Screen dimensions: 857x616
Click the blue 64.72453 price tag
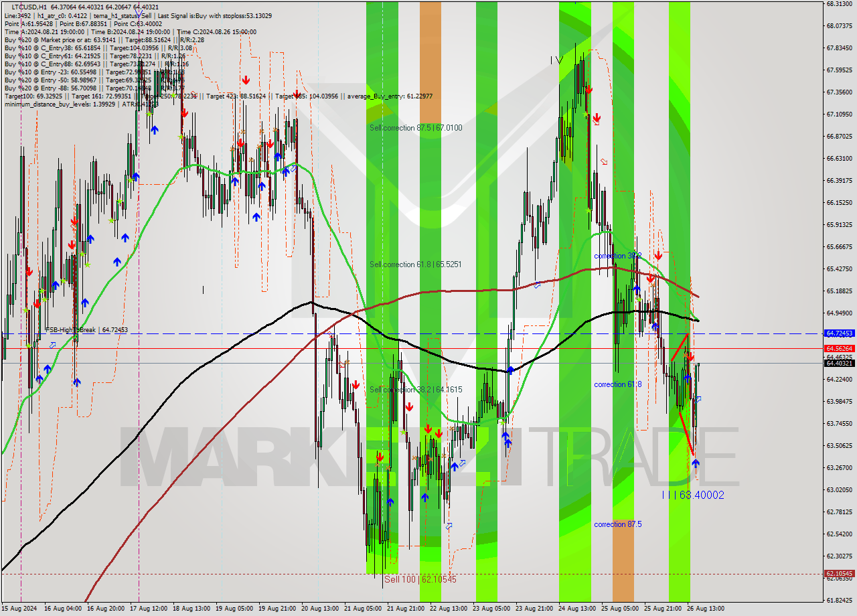(840, 333)
